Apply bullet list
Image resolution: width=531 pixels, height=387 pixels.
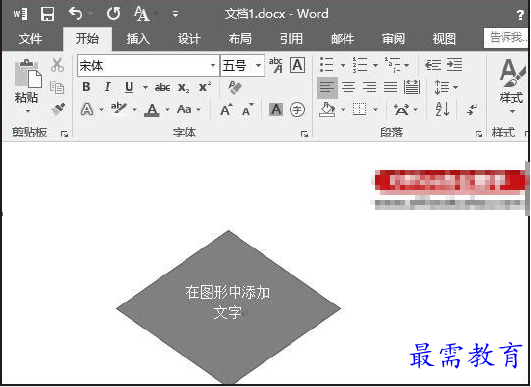[327, 65]
